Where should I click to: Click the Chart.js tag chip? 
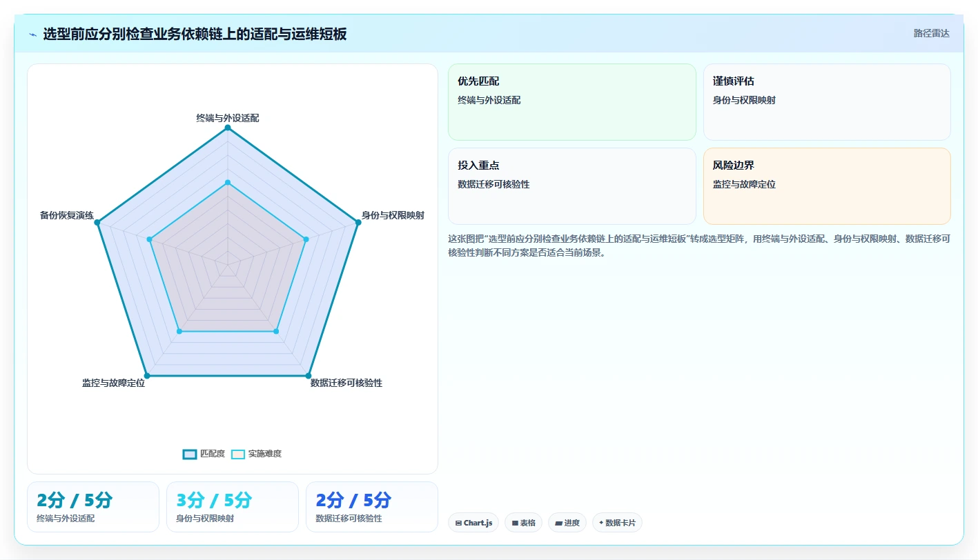473,523
